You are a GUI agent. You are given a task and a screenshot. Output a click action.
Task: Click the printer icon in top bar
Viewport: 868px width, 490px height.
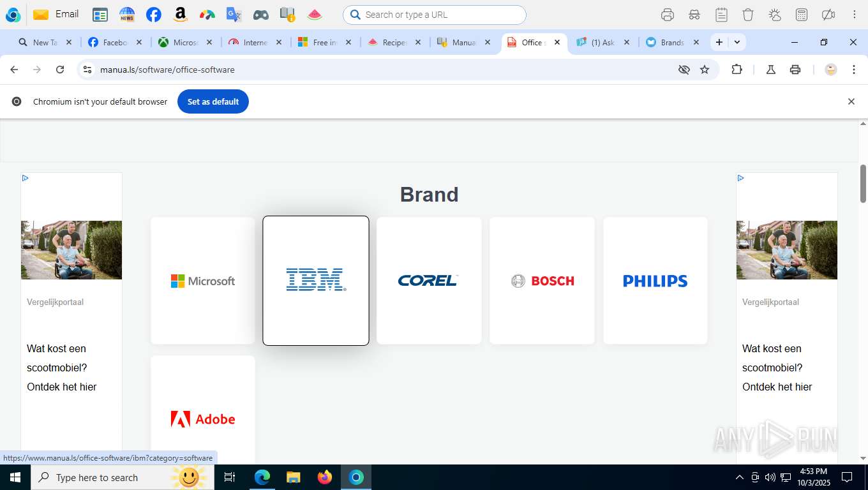[x=668, y=15]
